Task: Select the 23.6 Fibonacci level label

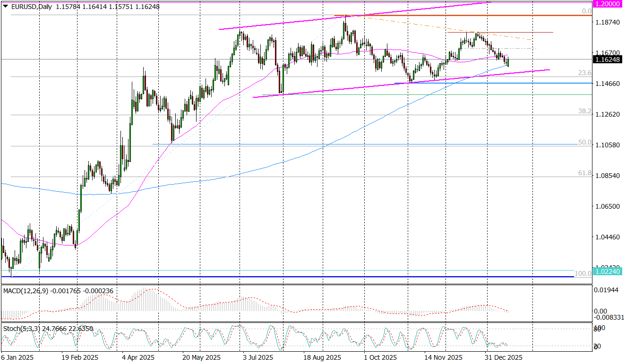Action: [x=585, y=73]
